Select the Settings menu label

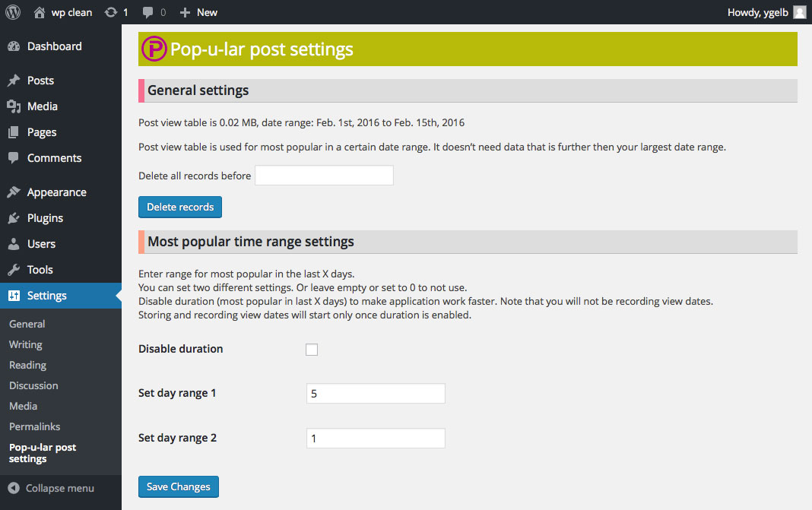click(x=46, y=296)
